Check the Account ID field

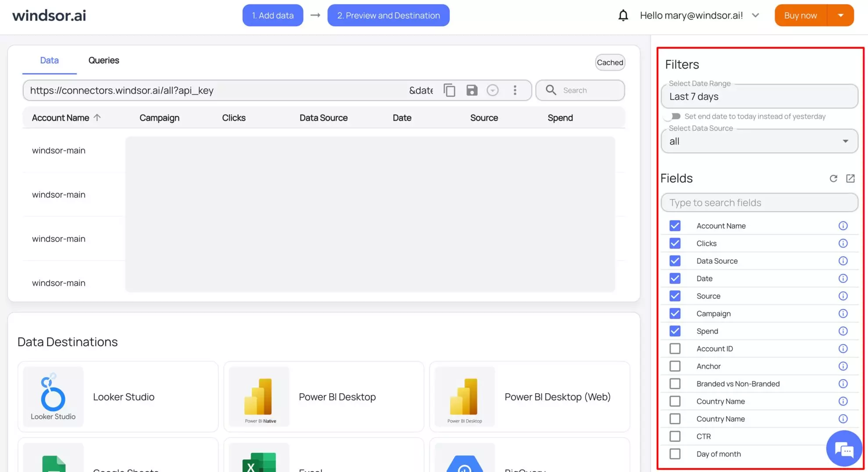675,349
